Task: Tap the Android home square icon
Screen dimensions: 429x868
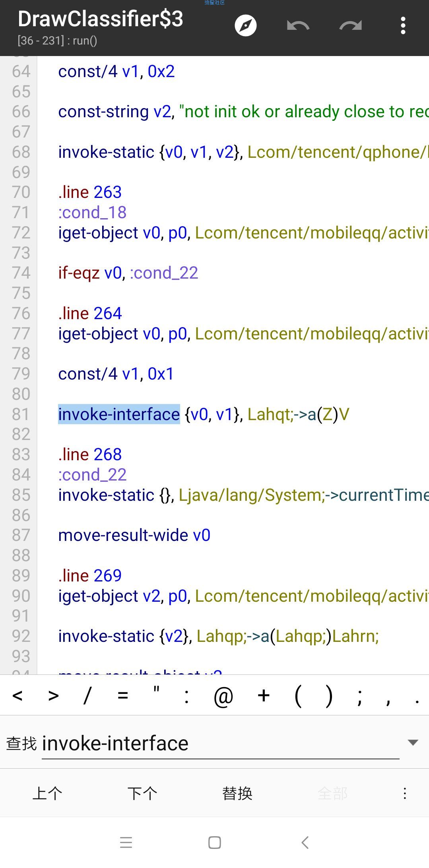Action: (x=214, y=843)
